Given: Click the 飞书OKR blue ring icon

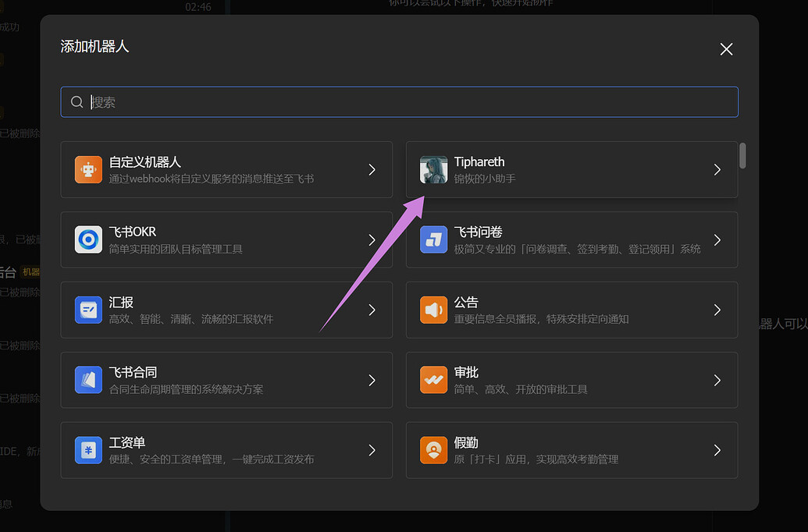Looking at the screenshot, I should pos(88,239).
